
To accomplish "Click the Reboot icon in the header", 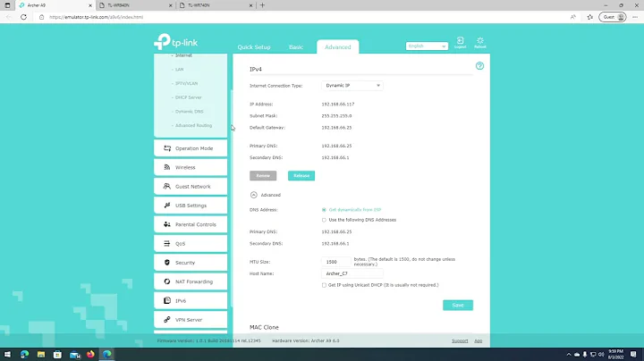I will pos(480,42).
